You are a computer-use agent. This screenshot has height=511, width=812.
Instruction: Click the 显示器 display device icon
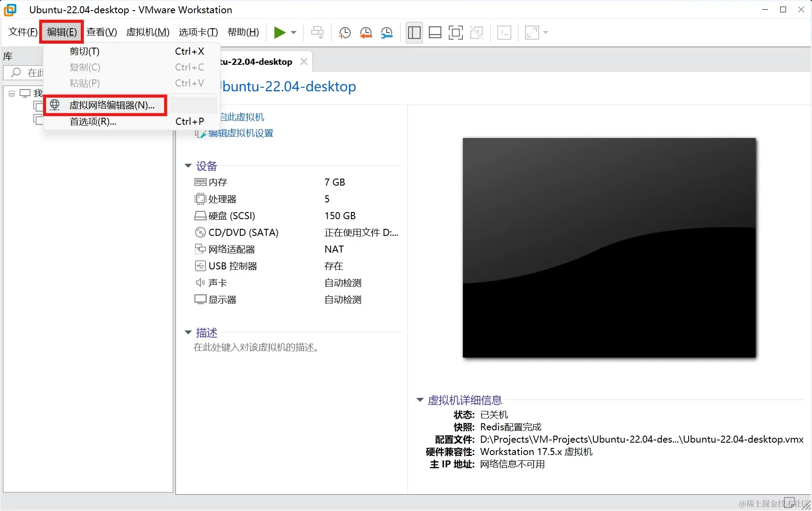pos(200,299)
